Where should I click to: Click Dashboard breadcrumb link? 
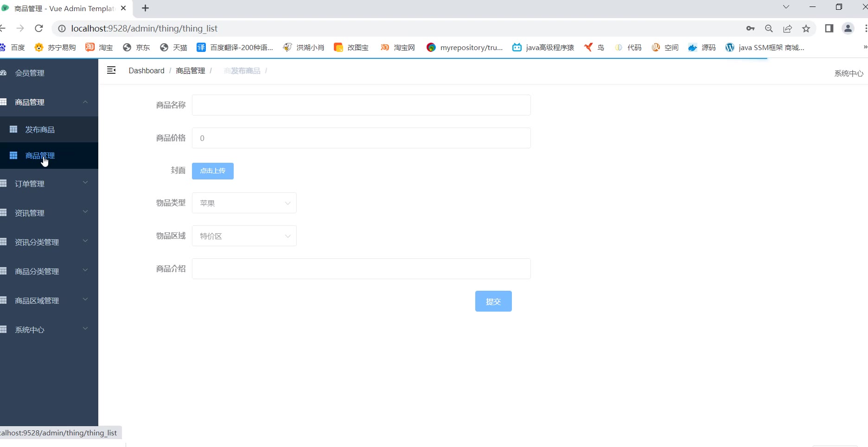pyautogui.click(x=147, y=70)
